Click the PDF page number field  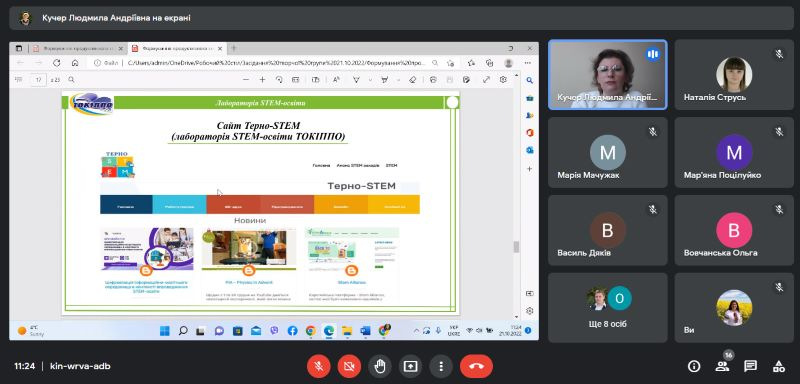coord(38,80)
